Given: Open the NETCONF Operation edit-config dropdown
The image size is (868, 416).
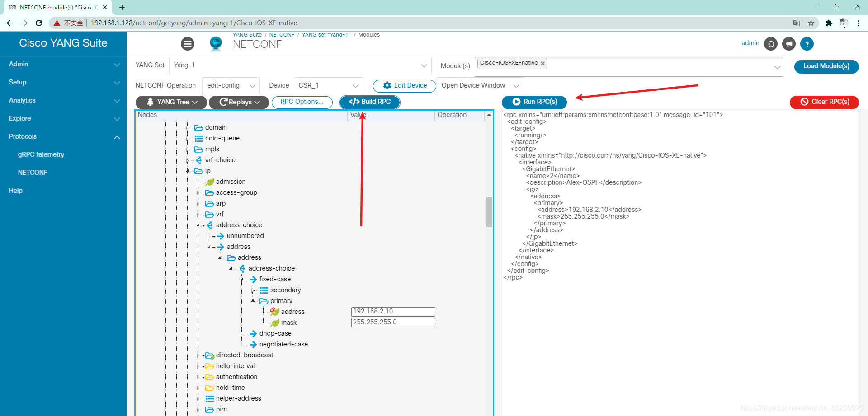Looking at the screenshot, I should coord(231,86).
